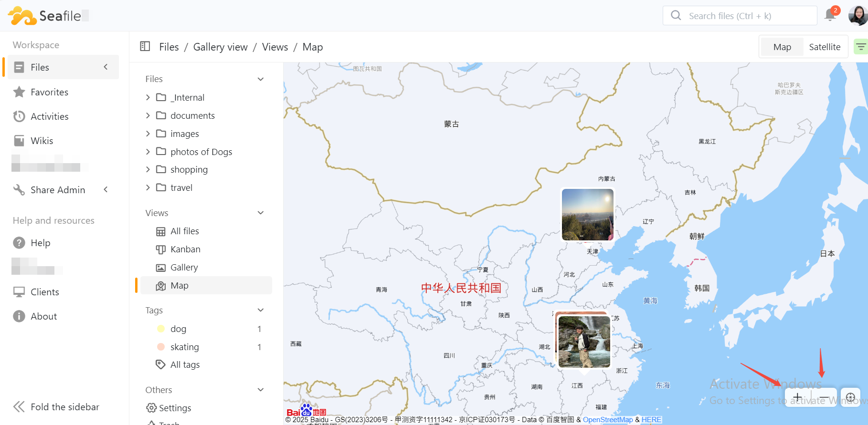Select the yellow dog tag

tap(178, 329)
